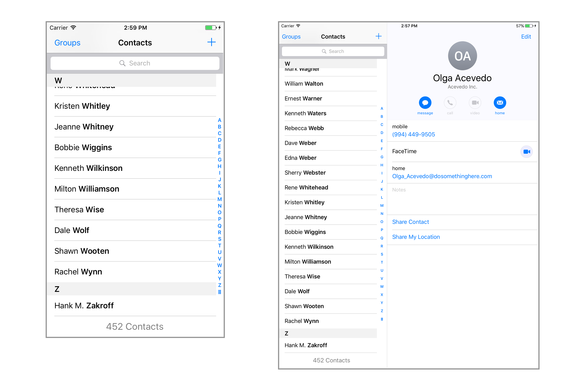This screenshot has width=588, height=386.
Task: Focus the Search field on iPhone
Action: (x=135, y=63)
